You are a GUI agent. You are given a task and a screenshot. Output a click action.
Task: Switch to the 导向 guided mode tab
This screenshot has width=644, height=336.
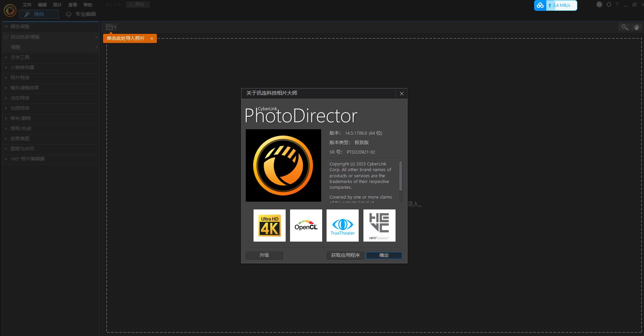click(39, 14)
